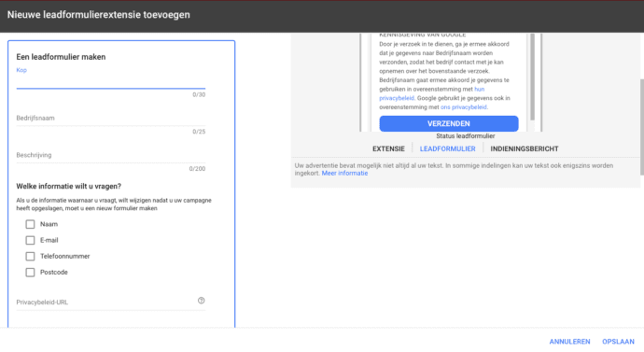Screen dimensions: 644x352
Task: Click the '0/25' character counter
Action: click(x=199, y=132)
